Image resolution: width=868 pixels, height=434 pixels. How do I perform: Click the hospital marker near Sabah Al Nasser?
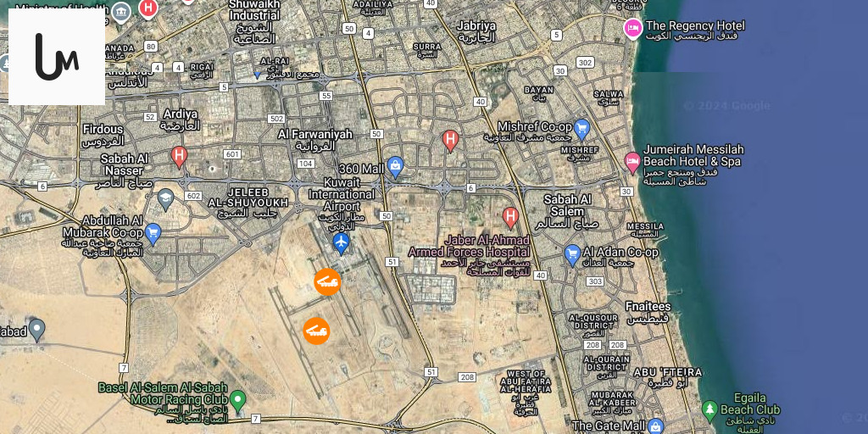[179, 157]
